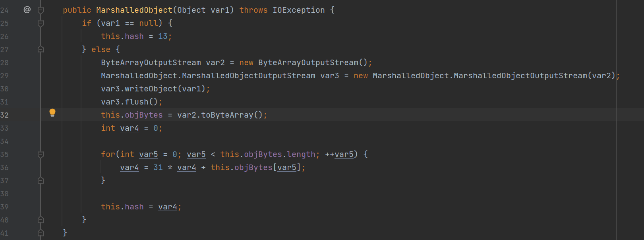Image resolution: width=644 pixels, height=240 pixels.
Task: Click the 'objBytes' field on line 32
Action: coord(144,115)
